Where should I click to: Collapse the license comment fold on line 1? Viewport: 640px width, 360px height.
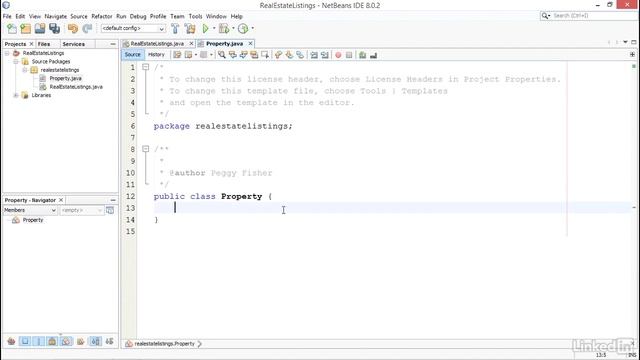(145, 67)
